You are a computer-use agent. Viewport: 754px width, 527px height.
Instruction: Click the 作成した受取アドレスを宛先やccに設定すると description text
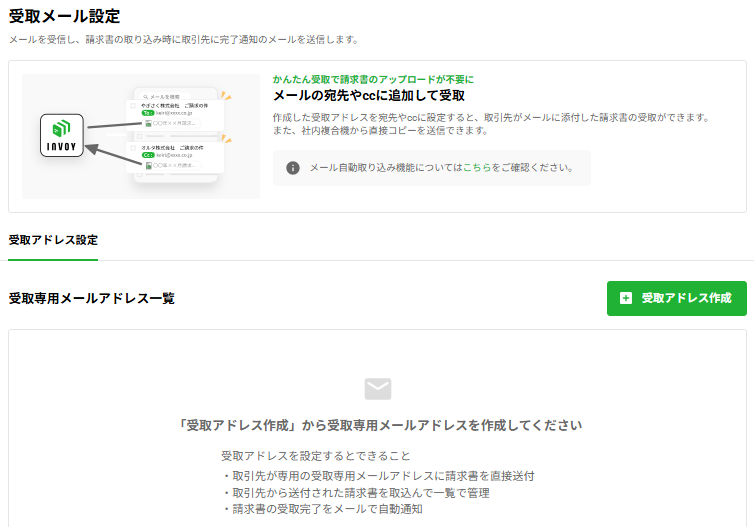[491, 124]
